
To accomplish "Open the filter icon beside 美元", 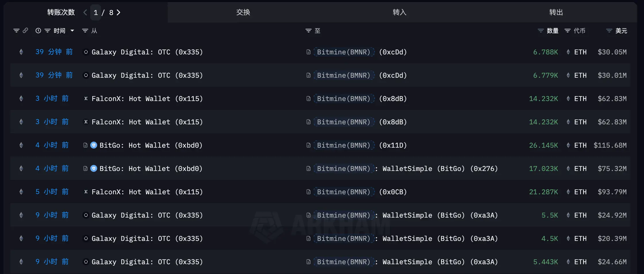I will (x=609, y=31).
